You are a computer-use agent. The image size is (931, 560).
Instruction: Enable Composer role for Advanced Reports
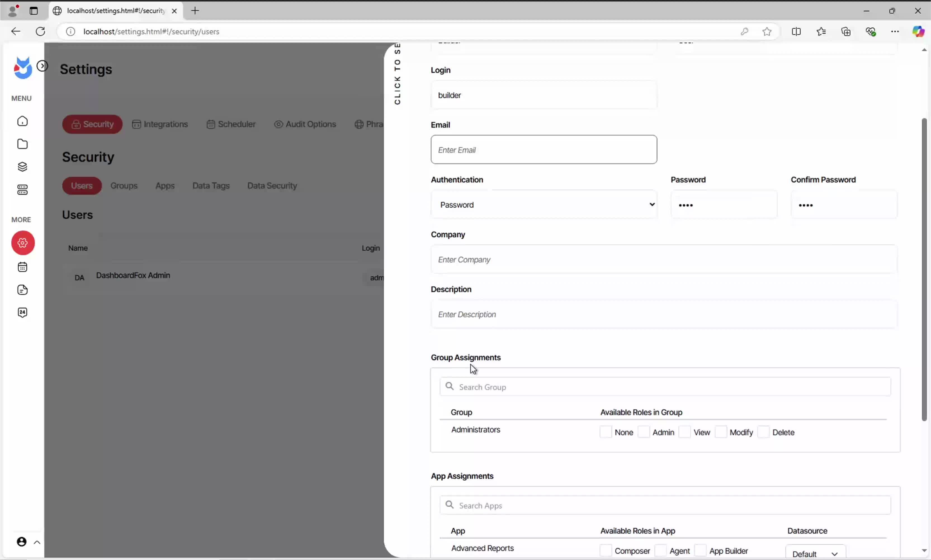tap(606, 550)
